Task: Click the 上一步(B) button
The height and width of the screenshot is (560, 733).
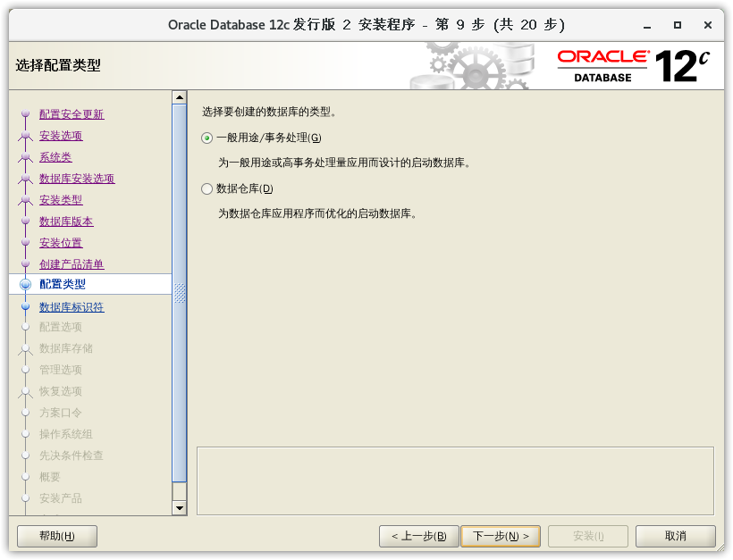Action: [418, 536]
